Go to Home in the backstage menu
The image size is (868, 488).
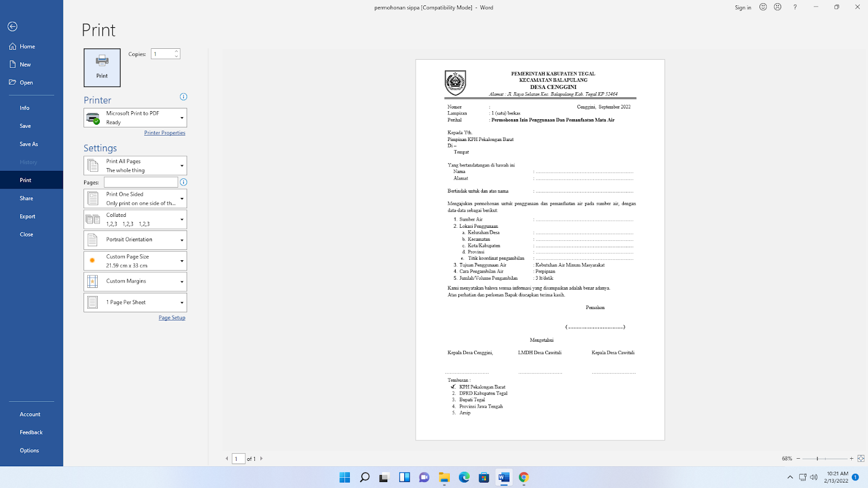coord(31,47)
